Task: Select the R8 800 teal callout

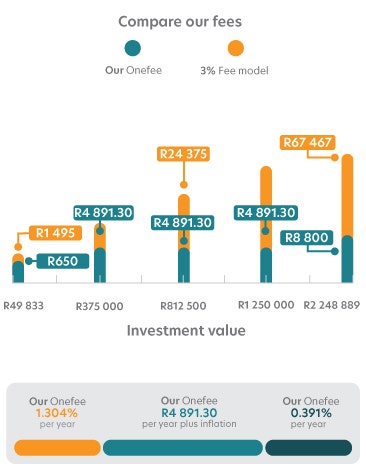Action: [x=307, y=238]
